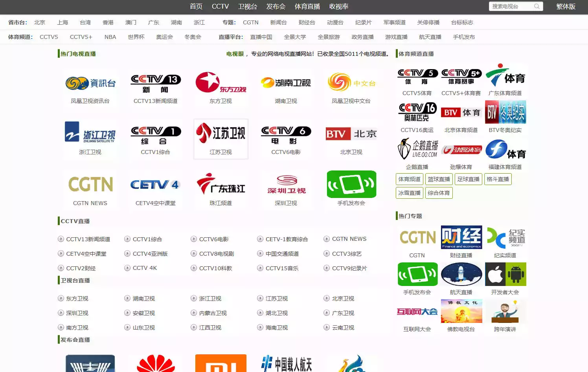The width and height of the screenshot is (588, 372).
Task: Open the CETV 4 channel logo
Action: click(156, 185)
